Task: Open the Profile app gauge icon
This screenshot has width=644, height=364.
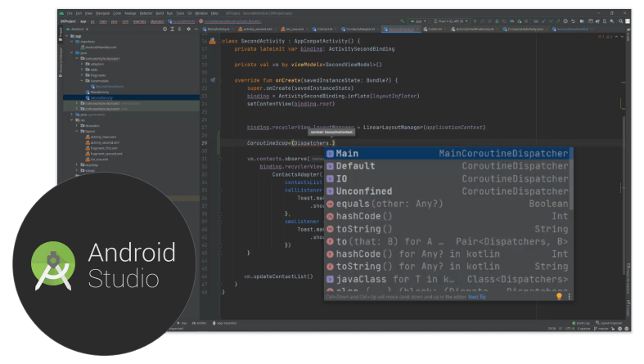Action: [x=511, y=21]
